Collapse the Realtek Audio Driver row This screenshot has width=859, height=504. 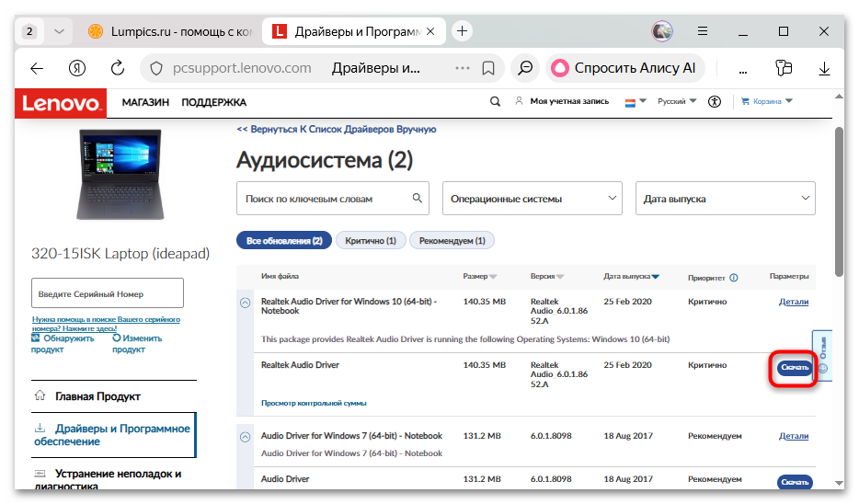246,303
